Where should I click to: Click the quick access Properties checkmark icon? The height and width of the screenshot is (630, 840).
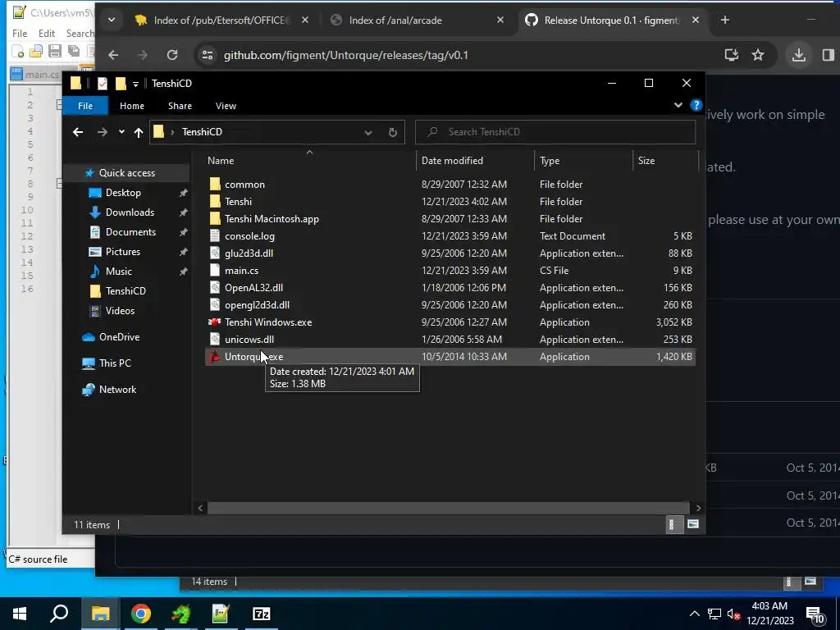pyautogui.click(x=103, y=84)
